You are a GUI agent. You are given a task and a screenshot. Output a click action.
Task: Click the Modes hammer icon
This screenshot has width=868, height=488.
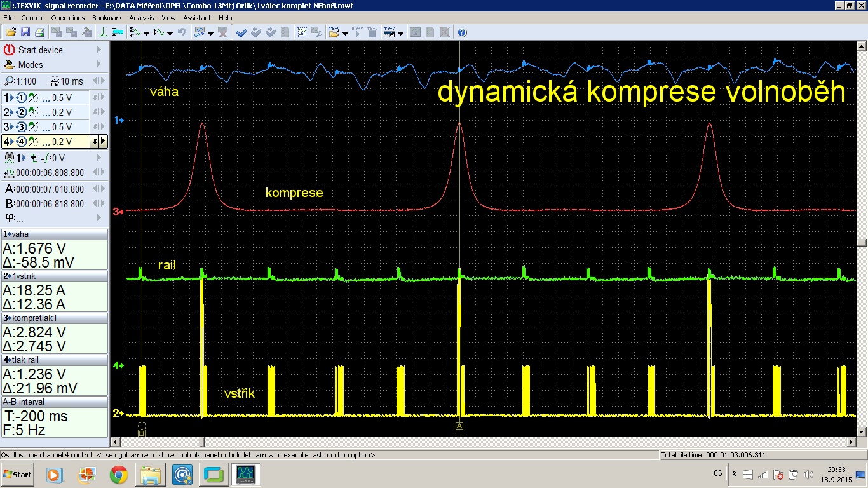[9, 64]
